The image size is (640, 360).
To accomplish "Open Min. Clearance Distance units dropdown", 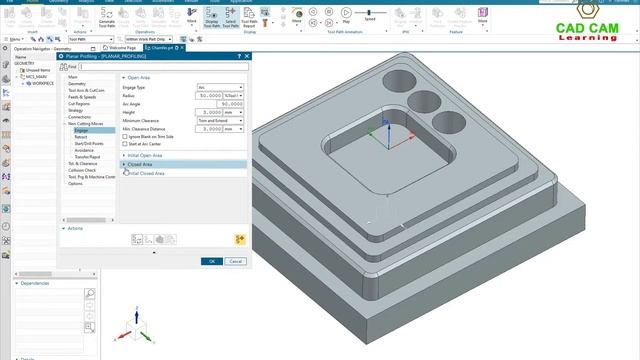I will [233, 129].
